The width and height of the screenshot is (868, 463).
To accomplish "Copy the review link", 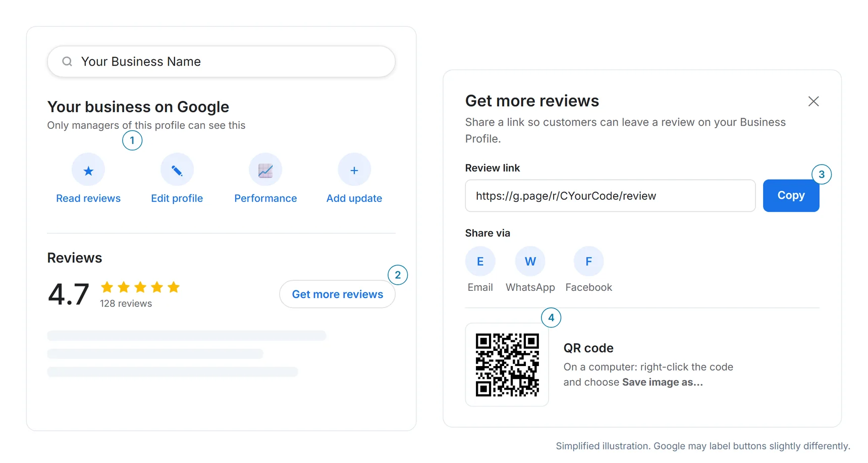I will (791, 195).
